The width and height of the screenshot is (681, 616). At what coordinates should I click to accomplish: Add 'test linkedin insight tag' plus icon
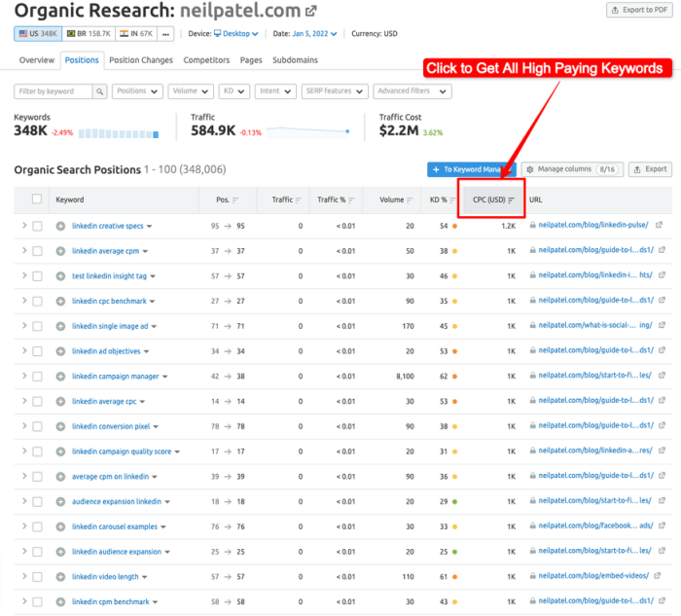pyautogui.click(x=60, y=275)
